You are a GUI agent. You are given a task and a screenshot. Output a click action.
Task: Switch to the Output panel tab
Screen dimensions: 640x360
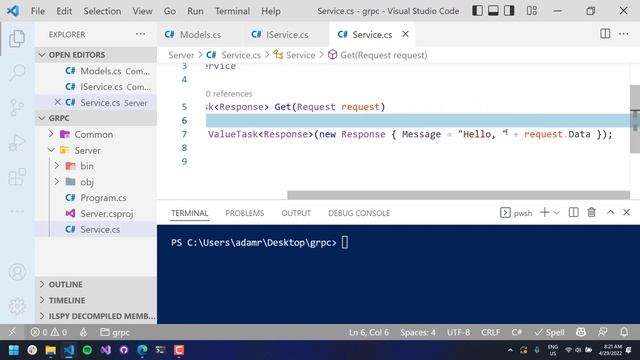[296, 213]
